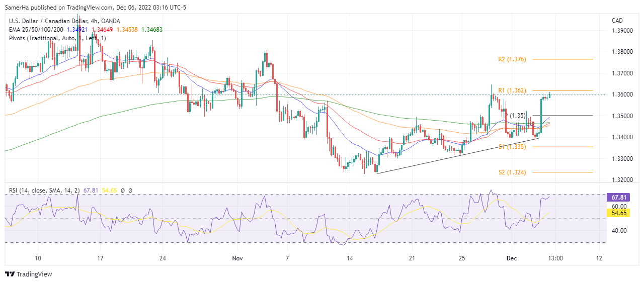
Task: Click the orange EMA value 1.34538
Action: coord(128,30)
